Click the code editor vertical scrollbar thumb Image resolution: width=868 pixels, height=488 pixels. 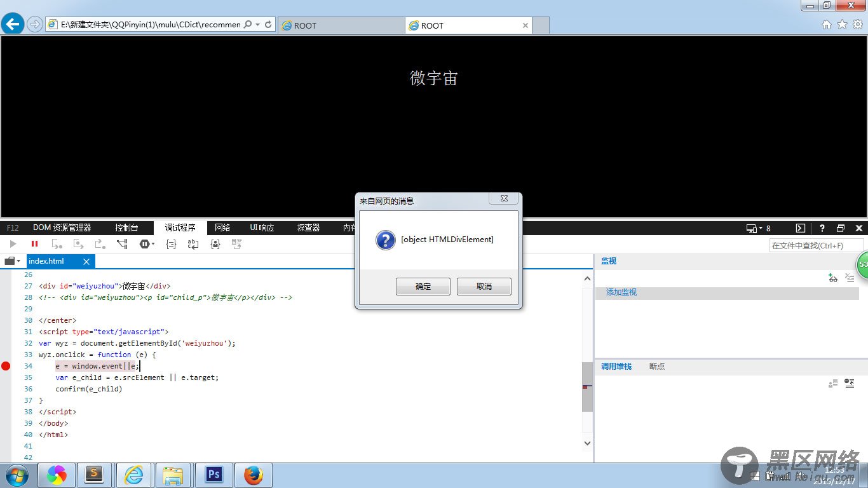[587, 386]
